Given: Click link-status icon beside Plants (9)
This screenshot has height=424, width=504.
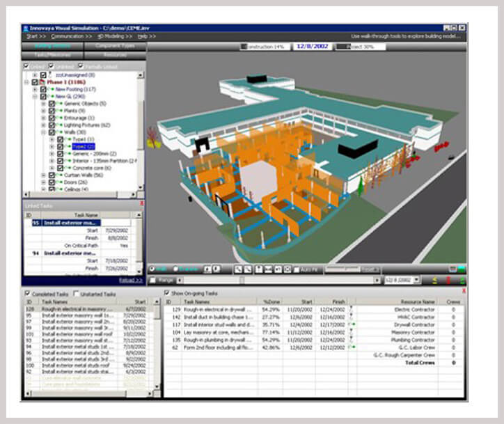Looking at the screenshot, I should 59,111.
